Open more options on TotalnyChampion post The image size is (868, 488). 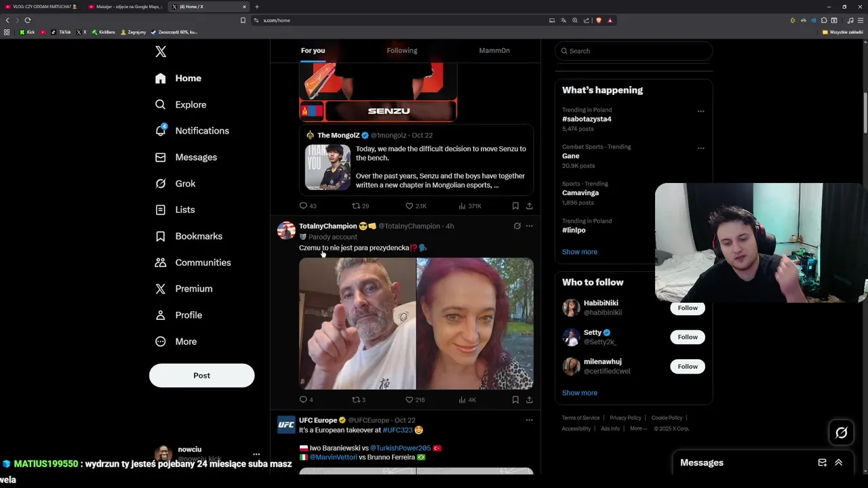coord(530,226)
